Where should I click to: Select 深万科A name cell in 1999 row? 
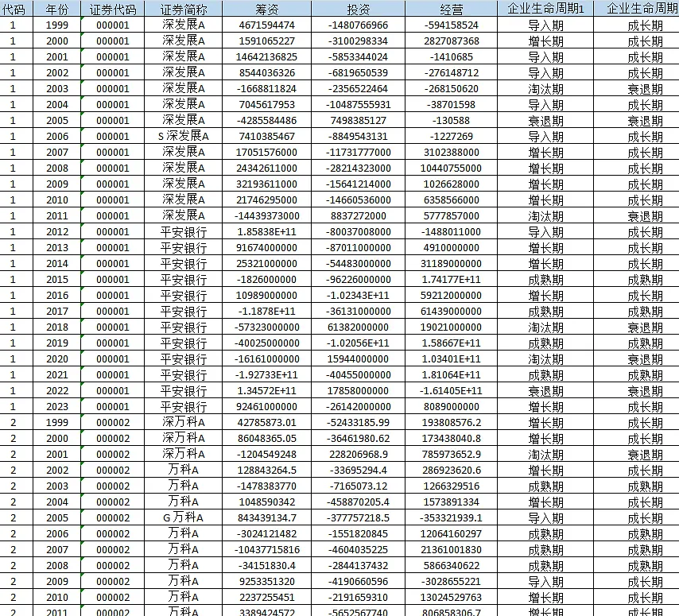(183, 423)
